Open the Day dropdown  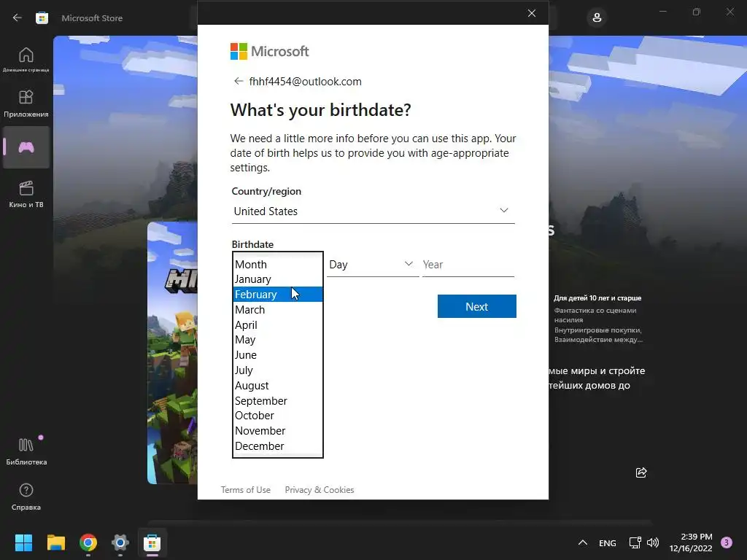coord(373,264)
